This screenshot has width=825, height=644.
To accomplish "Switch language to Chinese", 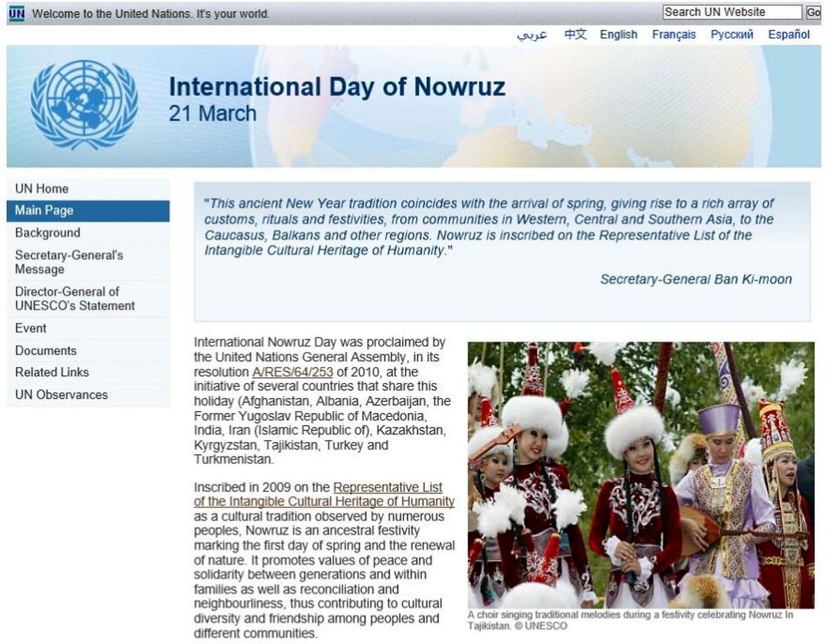I will [575, 34].
